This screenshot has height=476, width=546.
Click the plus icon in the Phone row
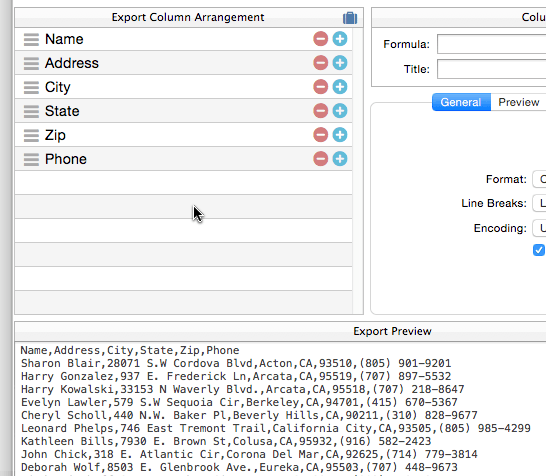pos(340,159)
